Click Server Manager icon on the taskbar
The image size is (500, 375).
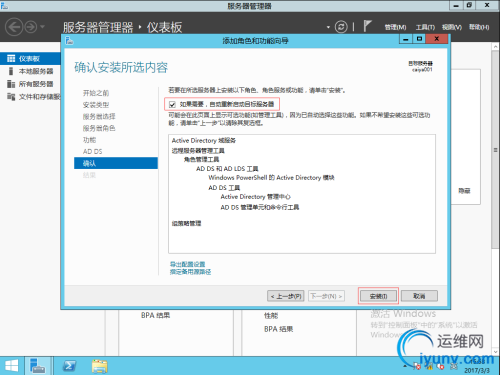click(x=37, y=366)
